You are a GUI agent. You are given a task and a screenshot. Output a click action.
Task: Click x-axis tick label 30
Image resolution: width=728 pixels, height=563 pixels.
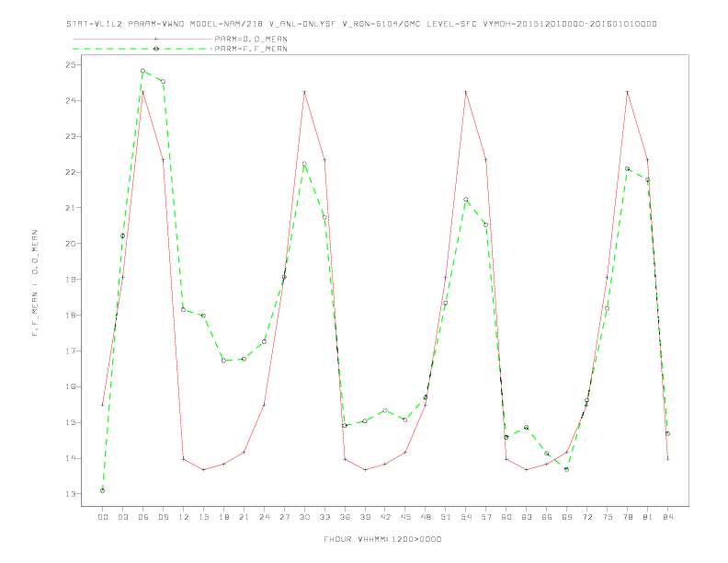[304, 517]
